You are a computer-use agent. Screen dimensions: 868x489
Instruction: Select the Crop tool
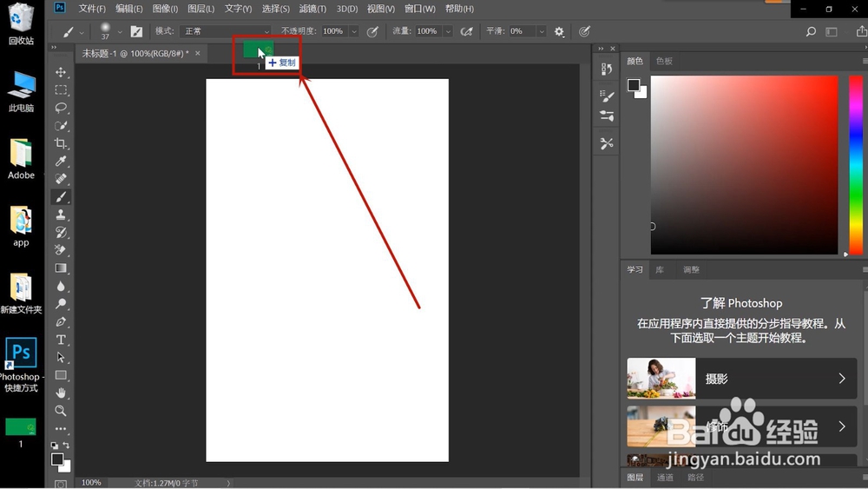(x=61, y=143)
